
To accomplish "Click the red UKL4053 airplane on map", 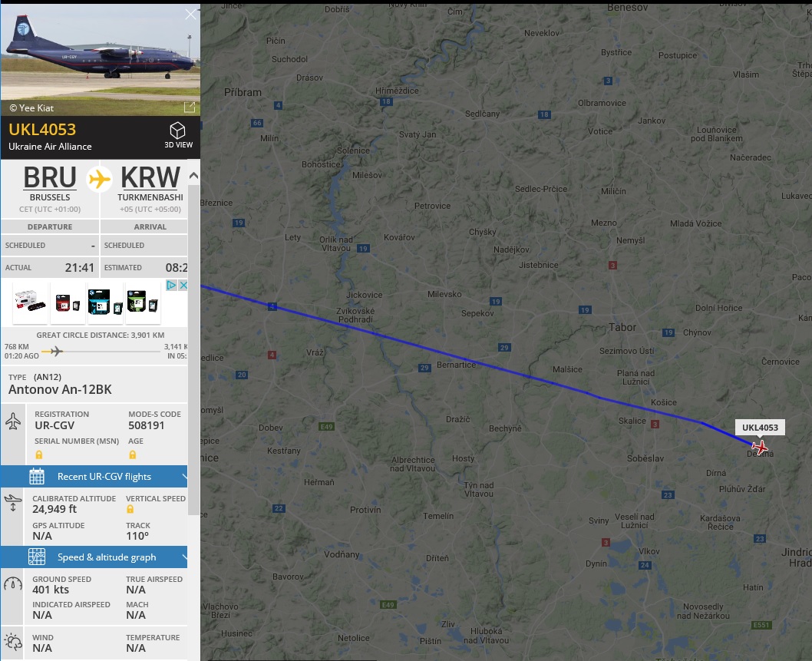I will tap(760, 447).
